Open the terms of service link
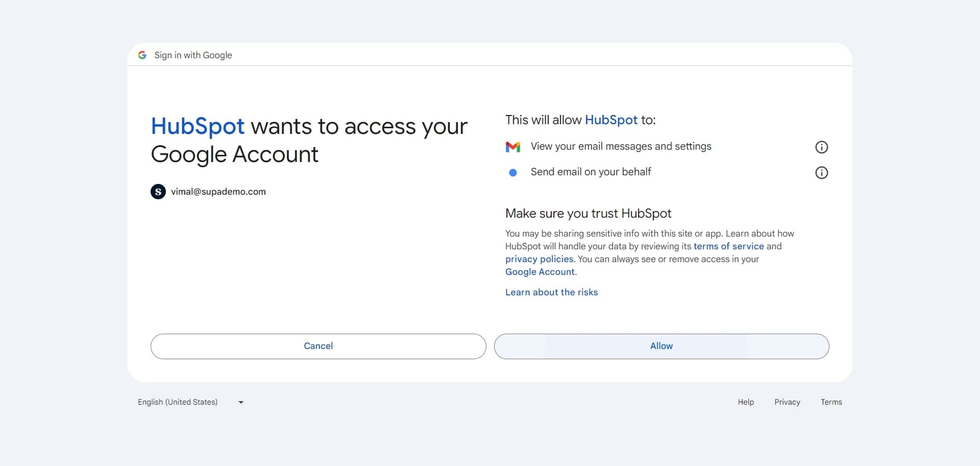 pyautogui.click(x=728, y=246)
